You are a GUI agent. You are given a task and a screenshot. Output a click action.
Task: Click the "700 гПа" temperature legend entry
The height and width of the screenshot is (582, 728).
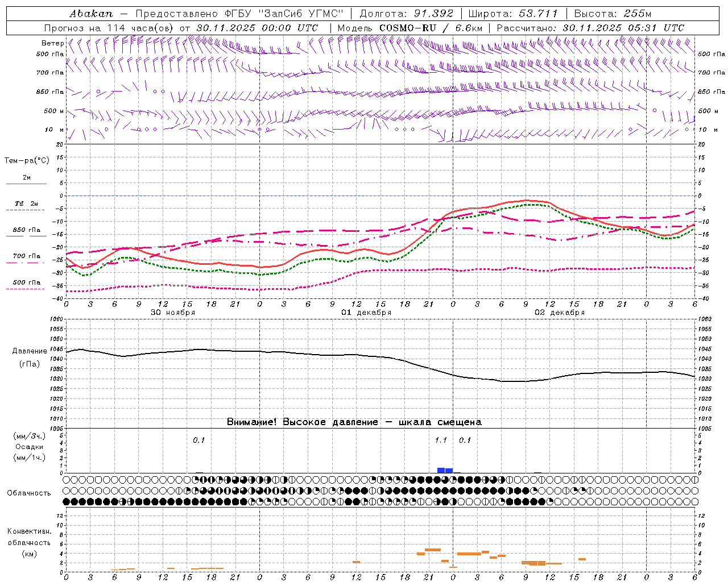pyautogui.click(x=27, y=256)
